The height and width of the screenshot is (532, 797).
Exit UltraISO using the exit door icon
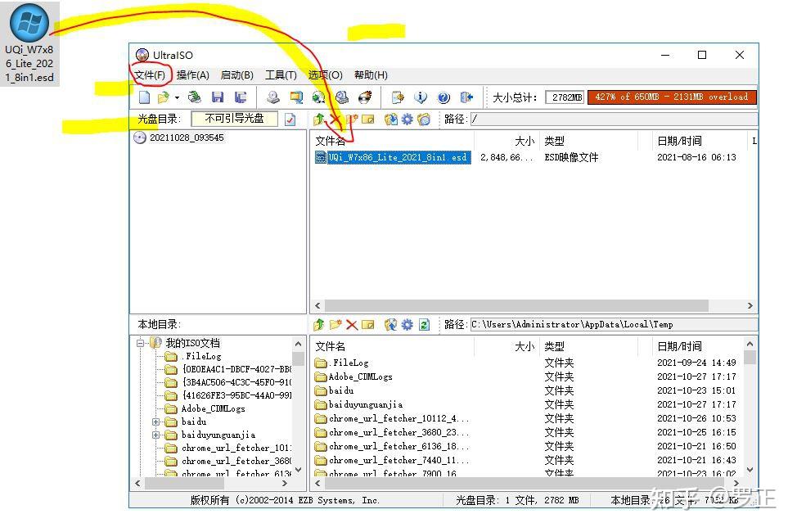466,97
